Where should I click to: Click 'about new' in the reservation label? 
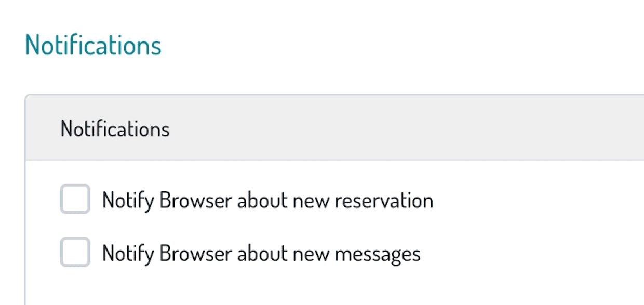point(283,200)
